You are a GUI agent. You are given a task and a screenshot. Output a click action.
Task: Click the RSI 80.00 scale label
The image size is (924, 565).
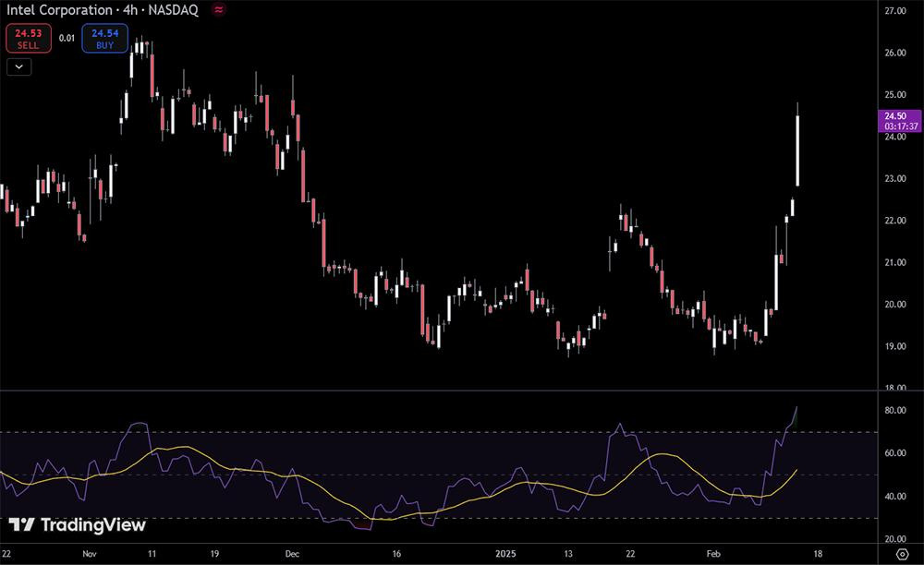click(895, 410)
